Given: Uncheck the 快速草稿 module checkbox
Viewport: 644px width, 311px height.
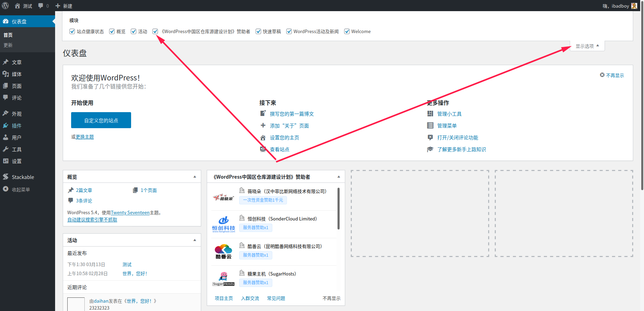Looking at the screenshot, I should [x=258, y=31].
